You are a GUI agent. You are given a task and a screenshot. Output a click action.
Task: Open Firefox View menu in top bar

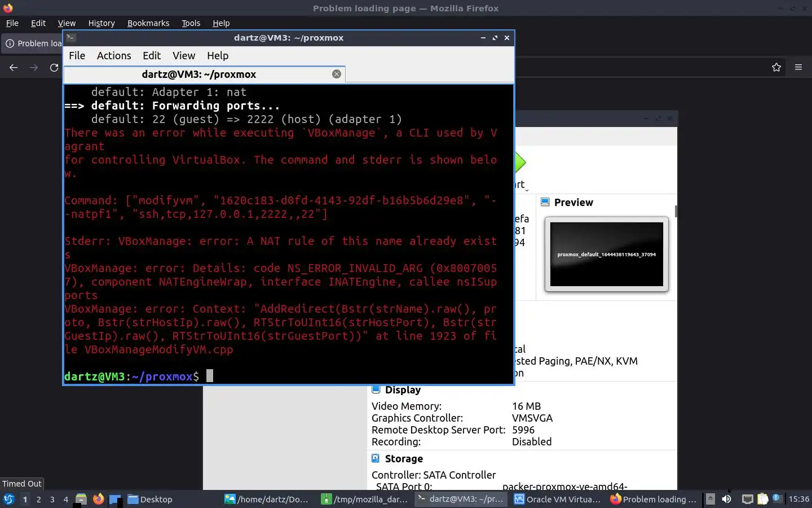(x=67, y=23)
